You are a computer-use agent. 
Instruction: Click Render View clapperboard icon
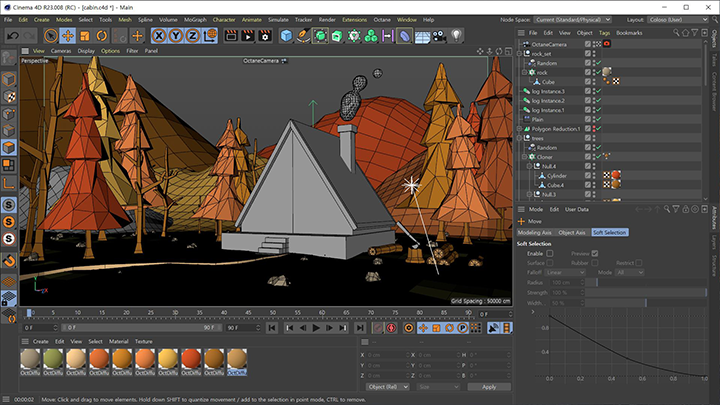[231, 35]
